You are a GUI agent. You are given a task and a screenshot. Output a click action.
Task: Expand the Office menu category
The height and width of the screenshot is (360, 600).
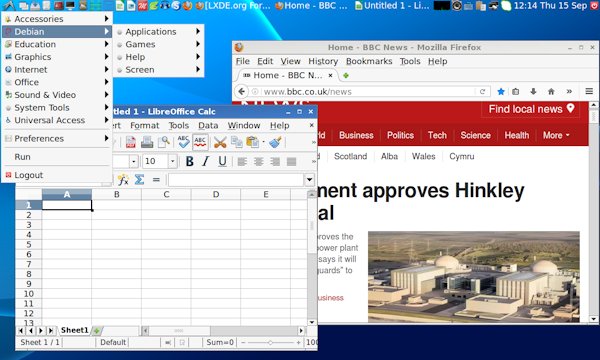(57, 82)
